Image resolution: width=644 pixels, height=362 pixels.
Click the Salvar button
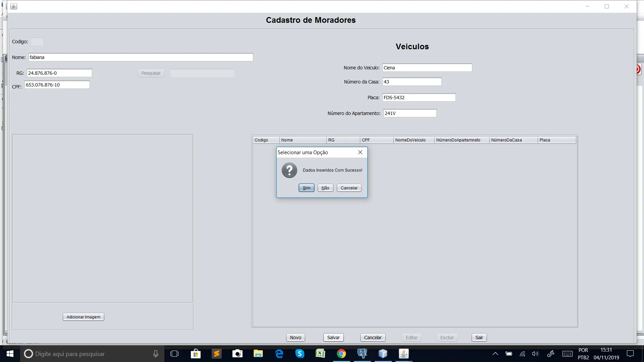coord(333,338)
